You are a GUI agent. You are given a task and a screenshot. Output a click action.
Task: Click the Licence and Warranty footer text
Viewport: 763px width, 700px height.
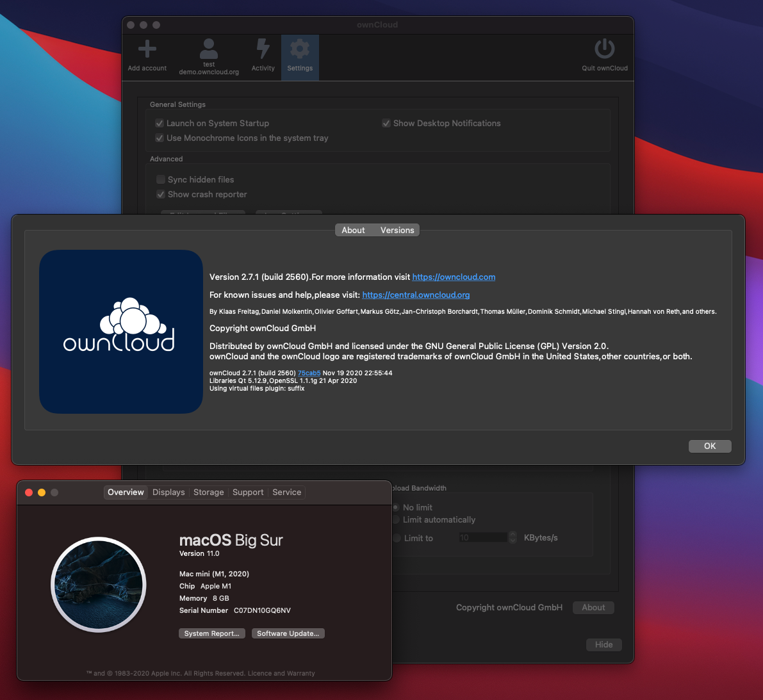pyautogui.click(x=281, y=673)
